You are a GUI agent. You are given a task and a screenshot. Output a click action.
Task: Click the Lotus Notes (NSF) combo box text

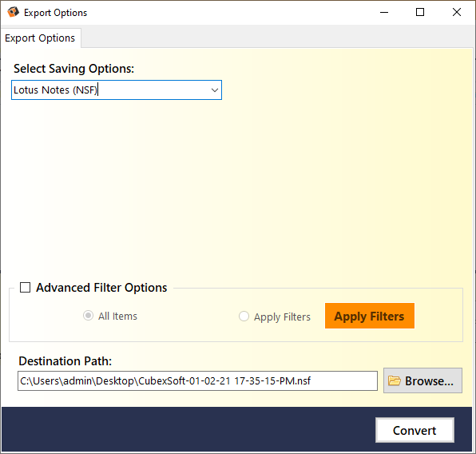pos(55,90)
